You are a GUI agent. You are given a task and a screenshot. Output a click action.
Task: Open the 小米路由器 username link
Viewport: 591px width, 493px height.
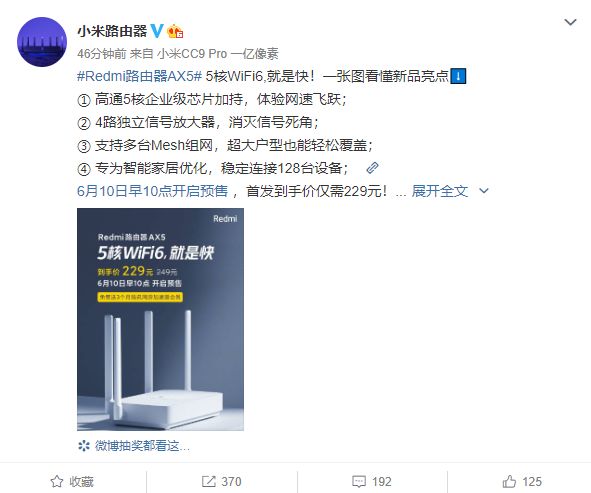click(x=112, y=31)
